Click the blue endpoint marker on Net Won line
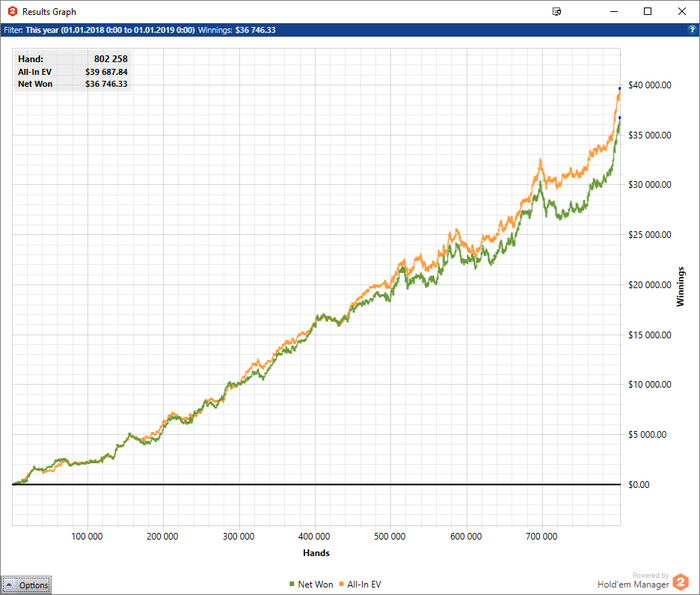 pos(620,117)
